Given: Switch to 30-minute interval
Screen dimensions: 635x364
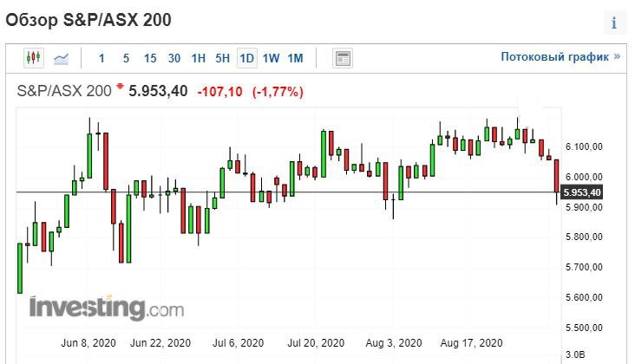Looking at the screenshot, I should click(x=174, y=58).
